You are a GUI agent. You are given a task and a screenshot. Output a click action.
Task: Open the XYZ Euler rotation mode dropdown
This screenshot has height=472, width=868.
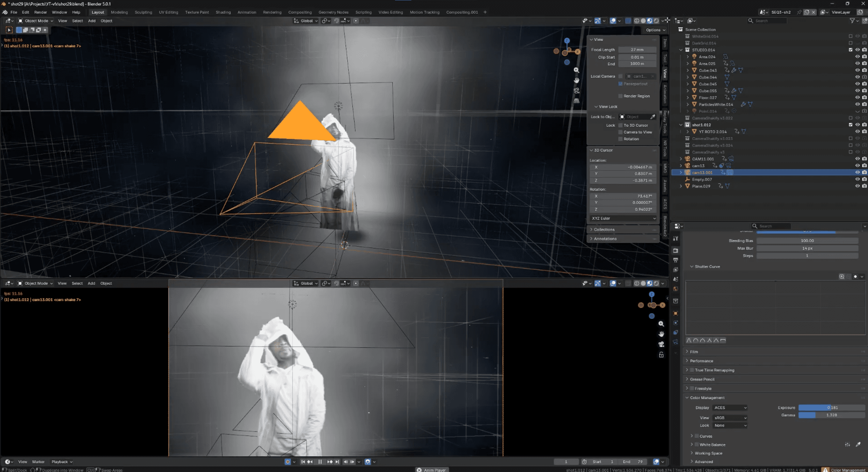click(623, 218)
